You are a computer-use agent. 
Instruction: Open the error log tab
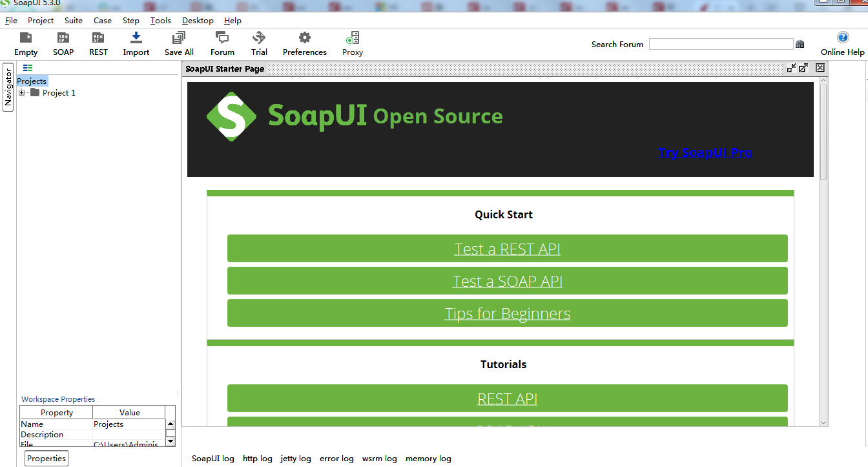coord(336,459)
